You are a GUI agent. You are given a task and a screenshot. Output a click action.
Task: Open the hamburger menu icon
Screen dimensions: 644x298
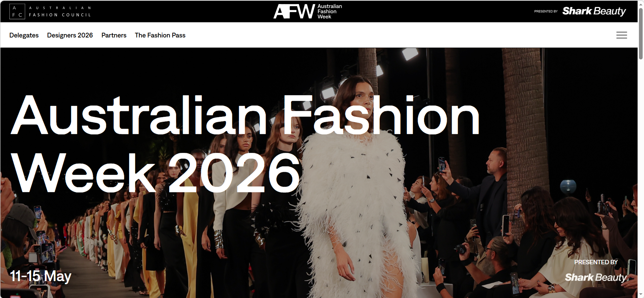click(x=621, y=35)
